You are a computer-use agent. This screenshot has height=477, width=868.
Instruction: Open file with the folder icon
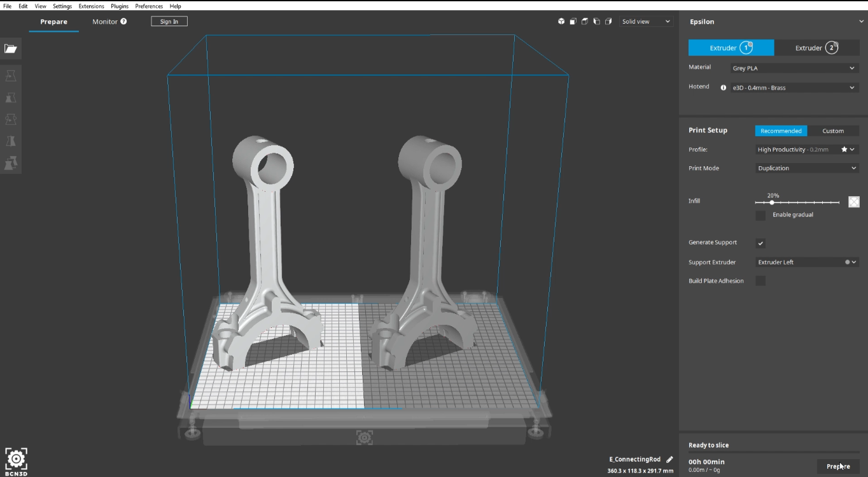(11, 48)
